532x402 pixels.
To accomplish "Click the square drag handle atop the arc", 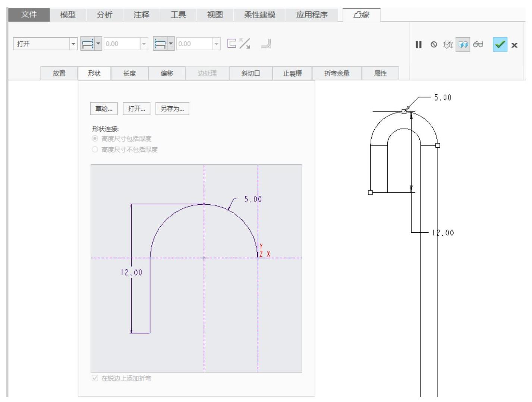I will (x=404, y=112).
